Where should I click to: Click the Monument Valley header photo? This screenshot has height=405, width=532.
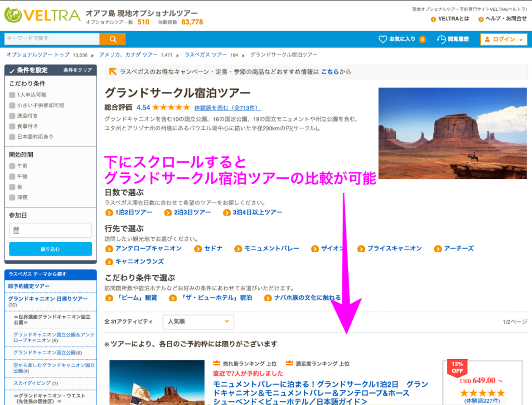point(452,133)
